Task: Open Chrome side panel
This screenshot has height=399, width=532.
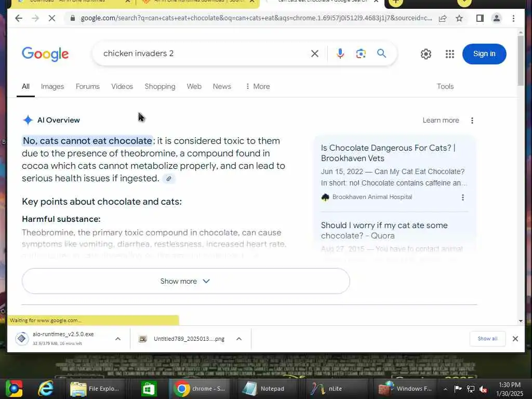Action: pyautogui.click(x=480, y=18)
